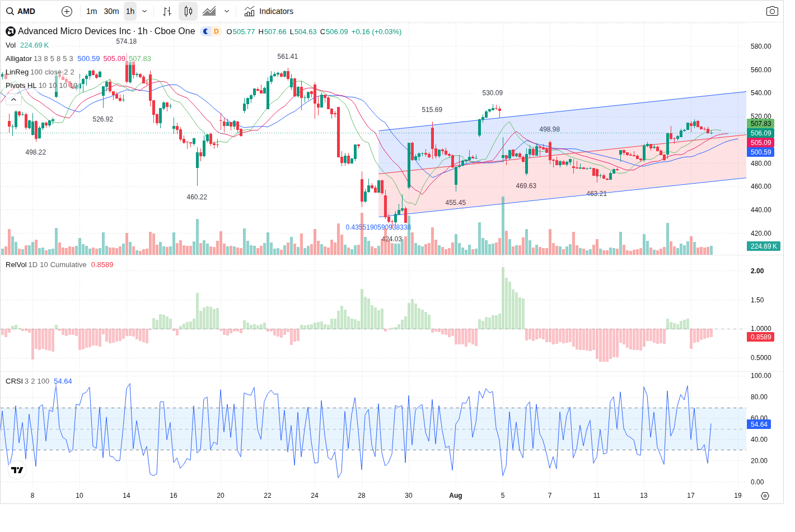Click the Alligator 507.83 lips value
The image size is (795, 532).
[140, 59]
